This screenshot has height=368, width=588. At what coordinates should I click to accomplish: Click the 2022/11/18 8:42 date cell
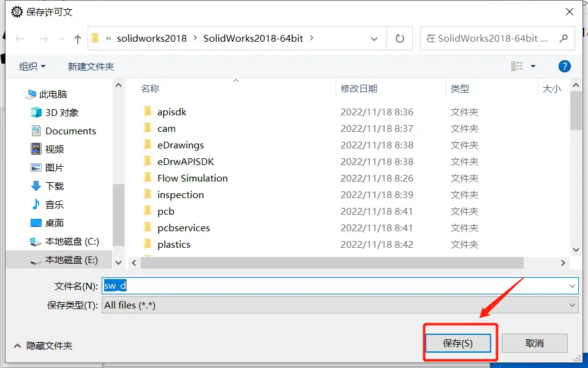pos(377,244)
